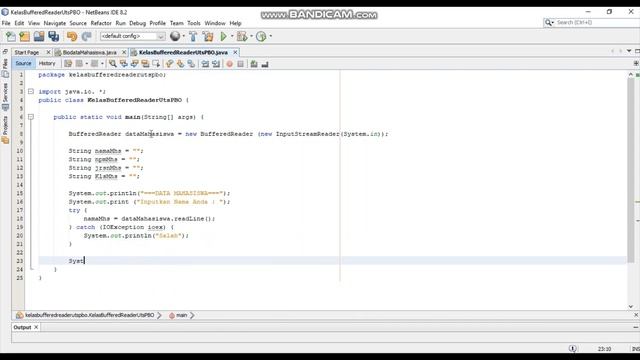
Task: Click the Save All toolbar icon
Action: [53, 37]
